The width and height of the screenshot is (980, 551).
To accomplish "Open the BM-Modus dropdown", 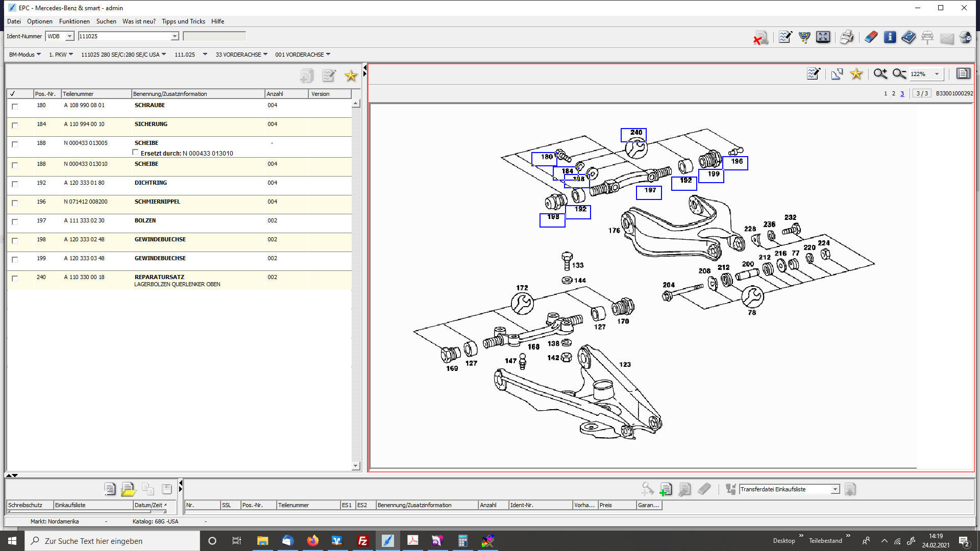I will (x=24, y=55).
